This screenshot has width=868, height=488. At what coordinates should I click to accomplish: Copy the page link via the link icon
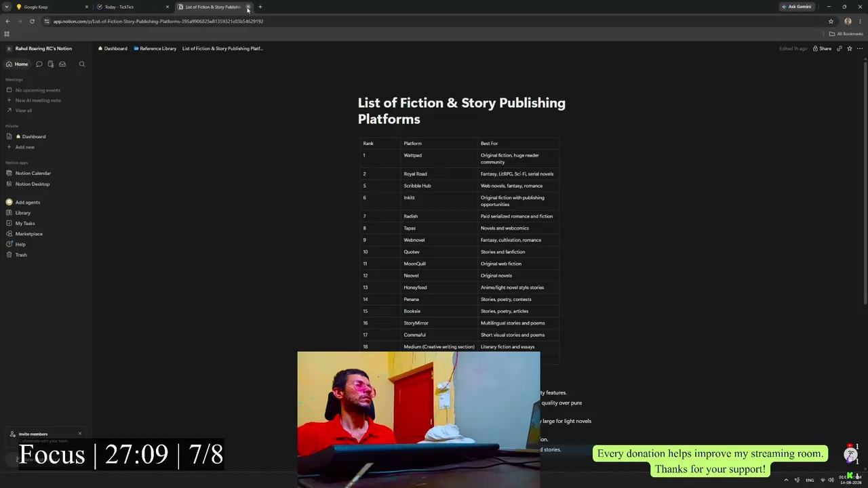tap(840, 49)
